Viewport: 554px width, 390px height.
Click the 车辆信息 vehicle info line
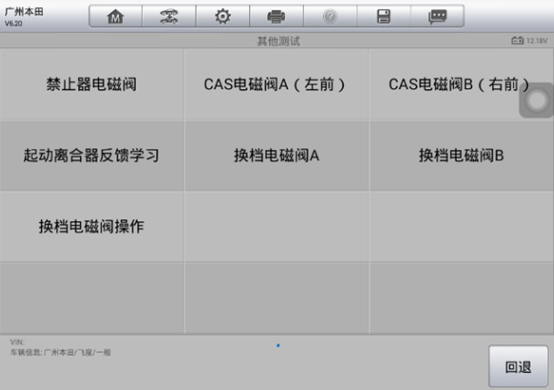click(60, 353)
